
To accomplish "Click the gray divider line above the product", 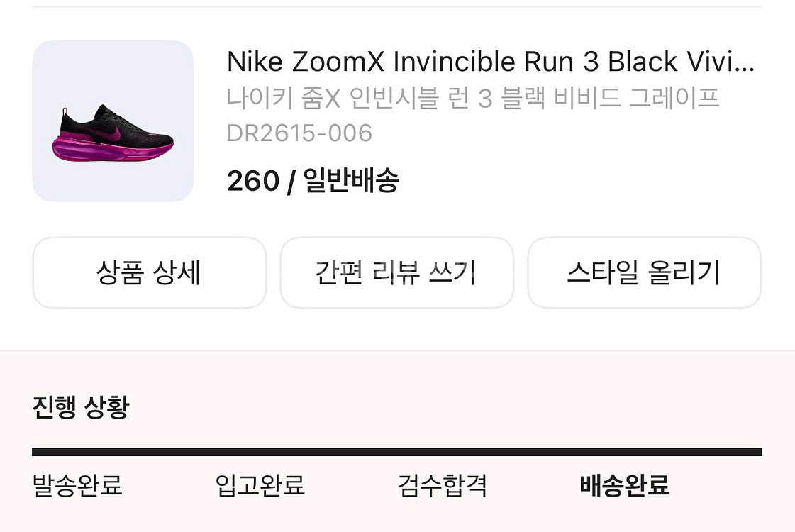I will [x=397, y=7].
